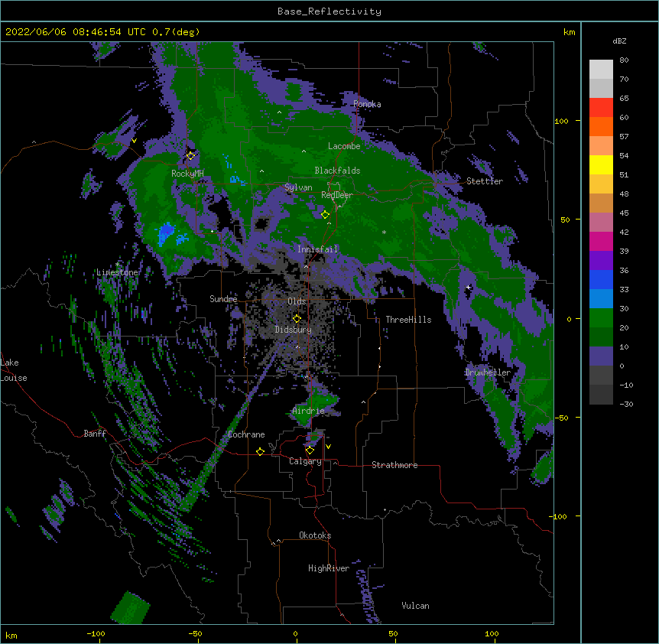Click the km unit label at bottom left
This screenshot has height=644, width=659.
(x=11, y=636)
